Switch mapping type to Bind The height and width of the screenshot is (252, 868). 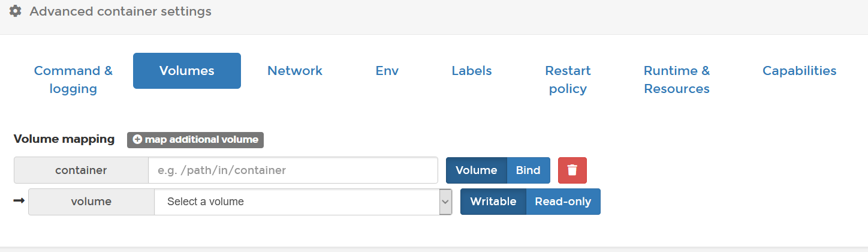[528, 170]
